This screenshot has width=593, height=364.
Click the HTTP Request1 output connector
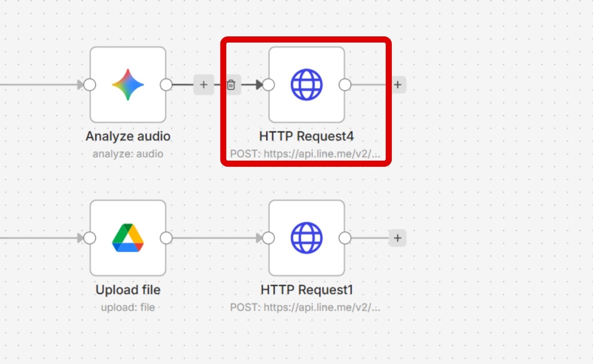click(345, 238)
